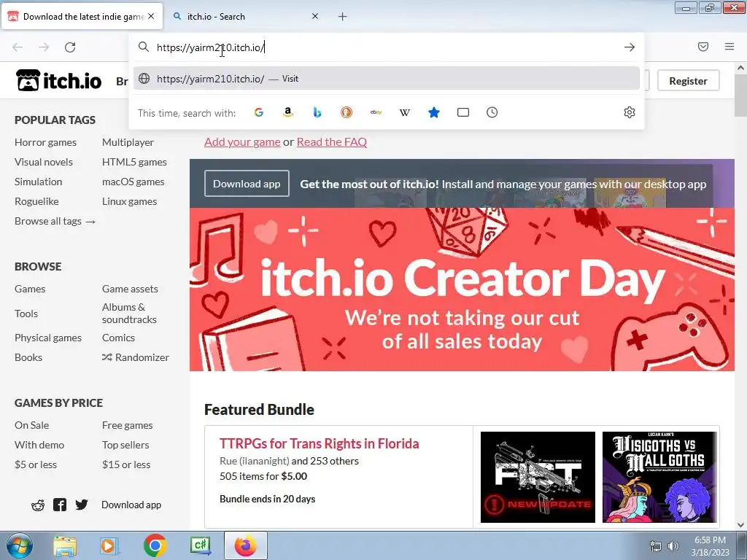Search with eBay icon

(x=376, y=112)
